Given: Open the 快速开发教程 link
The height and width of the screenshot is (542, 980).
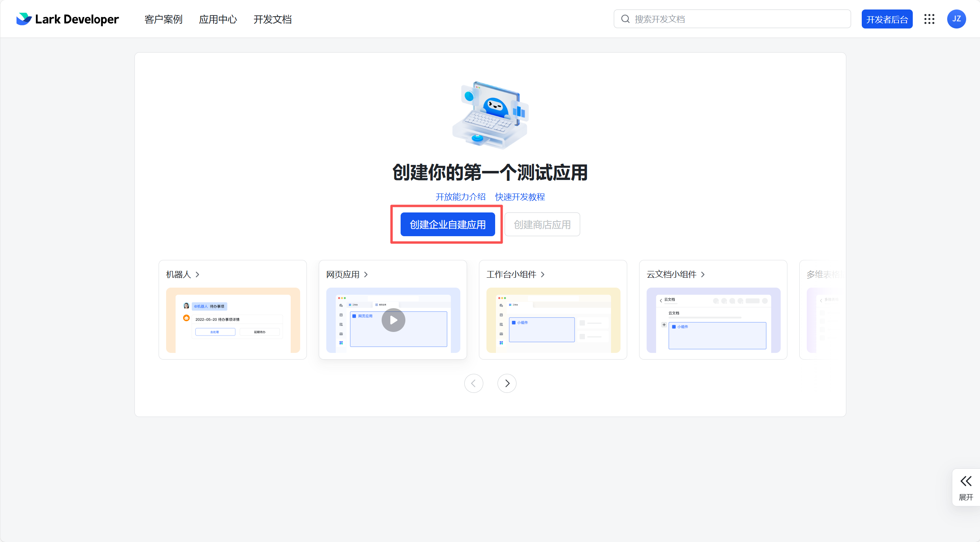Looking at the screenshot, I should [x=519, y=197].
